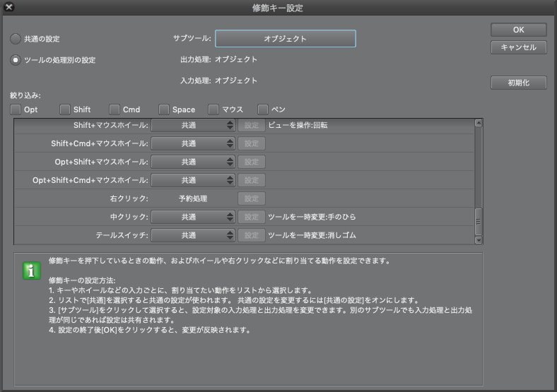Open the テールスイッチ action dropdown
Screen dimensions: 557x392
pos(193,235)
